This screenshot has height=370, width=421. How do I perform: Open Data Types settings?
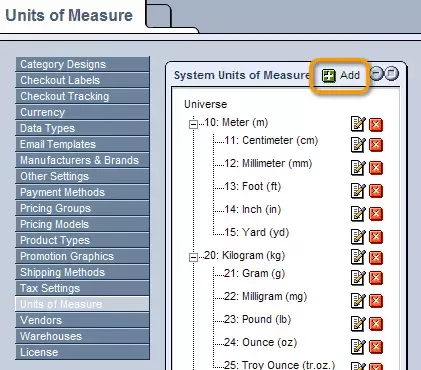point(82,128)
